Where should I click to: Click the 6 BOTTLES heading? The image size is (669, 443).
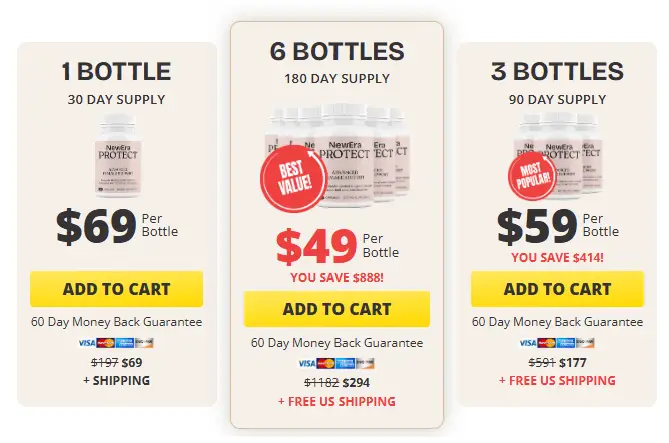[336, 51]
